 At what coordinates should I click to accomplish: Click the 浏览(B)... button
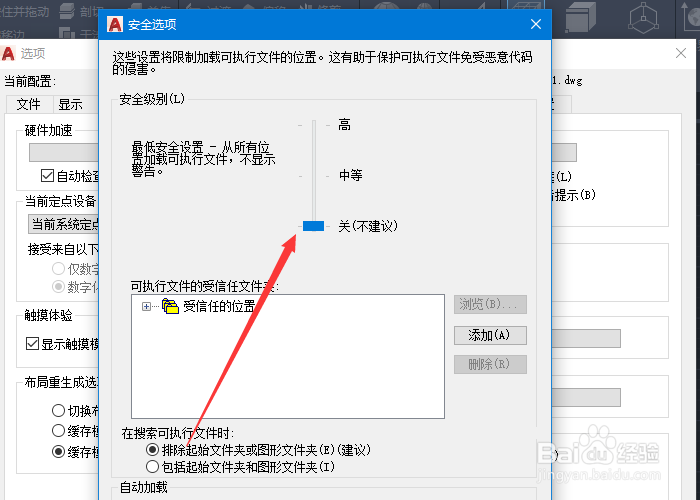tap(490, 304)
